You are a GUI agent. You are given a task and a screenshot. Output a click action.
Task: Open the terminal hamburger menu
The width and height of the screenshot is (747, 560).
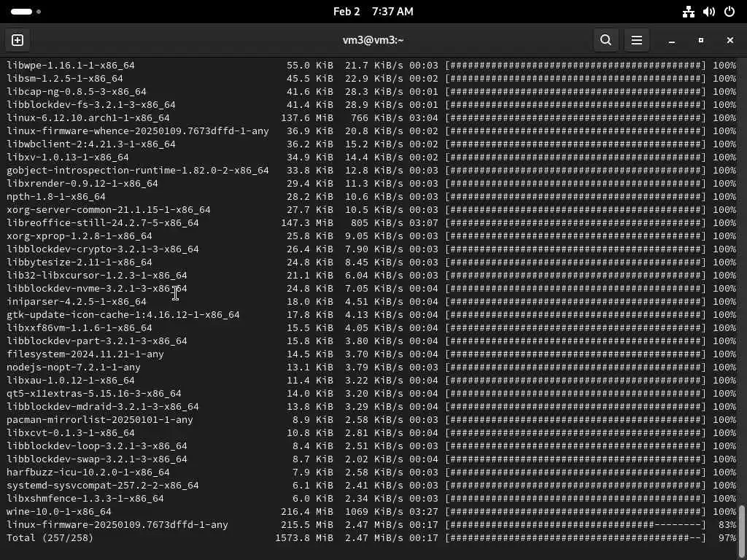pyautogui.click(x=636, y=40)
